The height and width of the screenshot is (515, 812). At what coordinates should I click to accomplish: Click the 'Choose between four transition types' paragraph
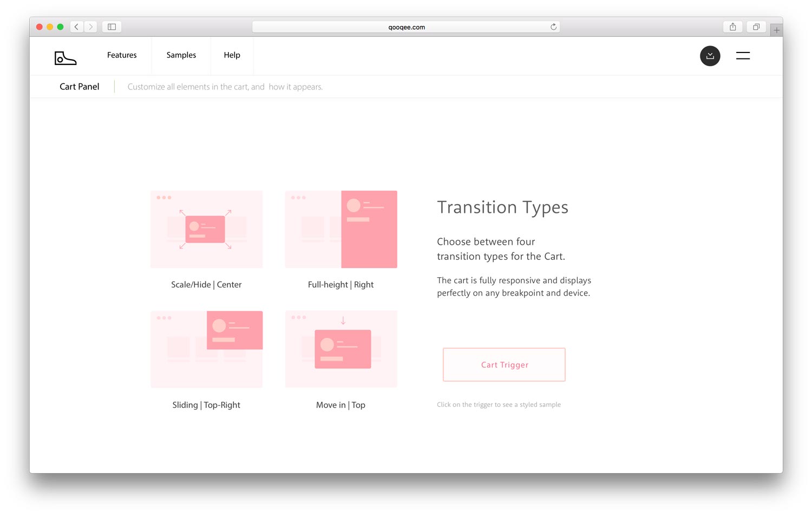(501, 249)
